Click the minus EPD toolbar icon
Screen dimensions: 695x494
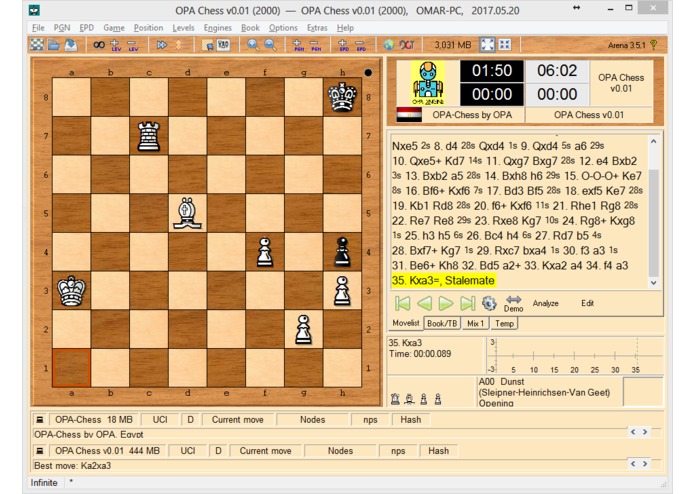click(360, 45)
